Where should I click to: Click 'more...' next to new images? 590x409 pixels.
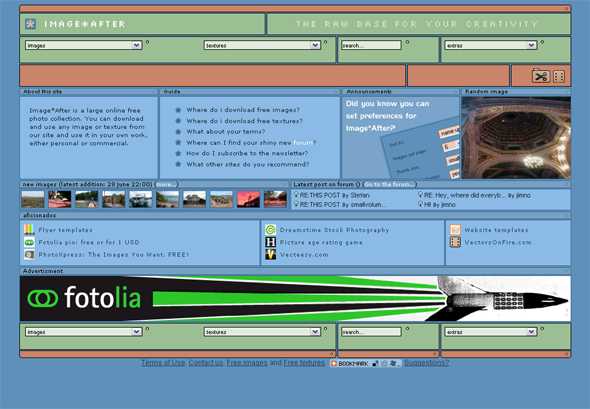pyautogui.click(x=166, y=184)
